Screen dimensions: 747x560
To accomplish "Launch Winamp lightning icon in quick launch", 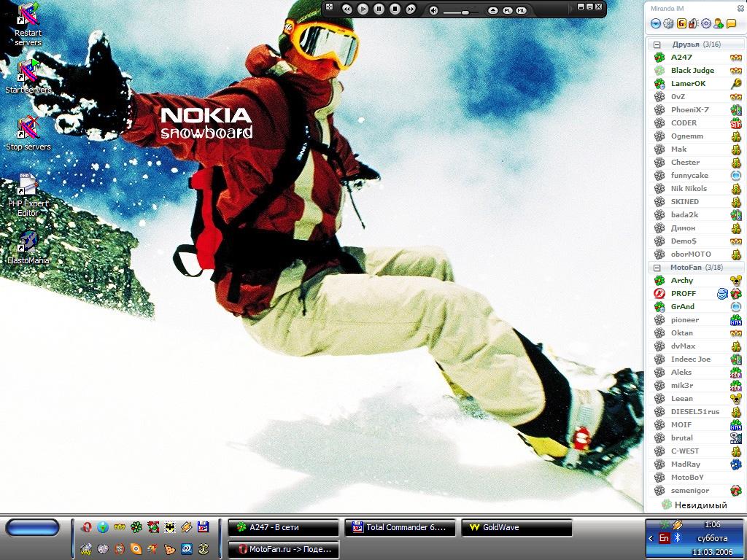I will (x=186, y=527).
